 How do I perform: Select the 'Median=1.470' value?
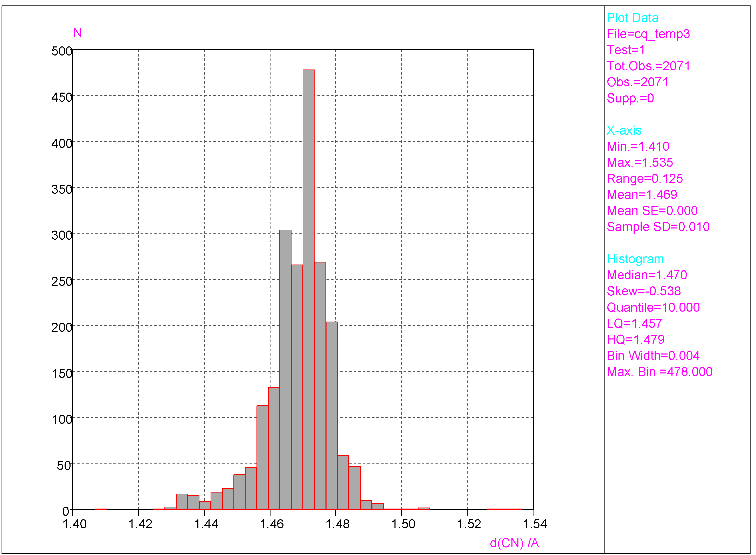[x=647, y=275]
